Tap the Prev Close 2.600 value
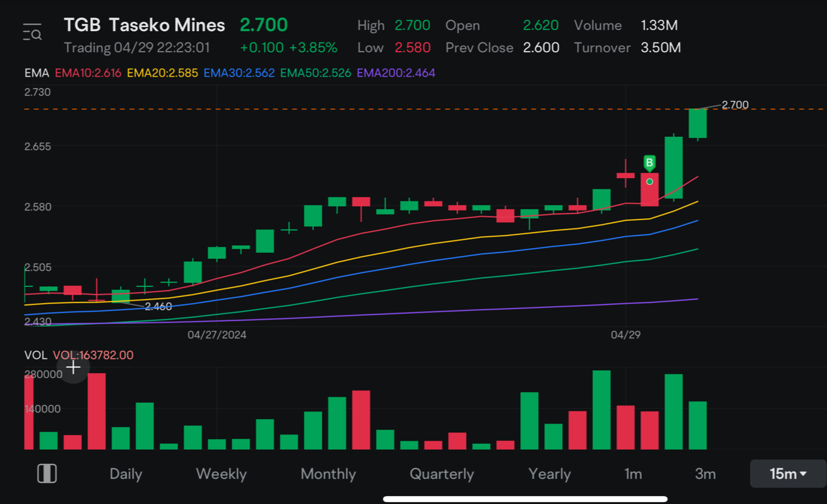The height and width of the screenshot is (504, 827). pos(541,47)
